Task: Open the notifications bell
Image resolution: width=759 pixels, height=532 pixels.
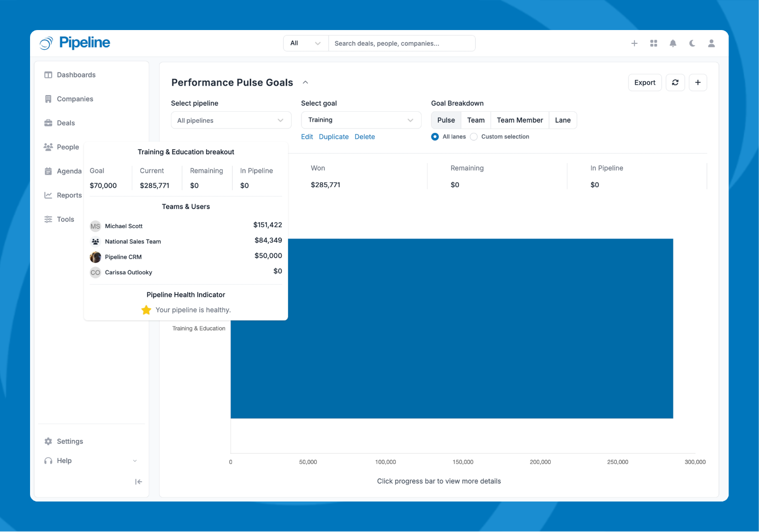Action: click(x=673, y=43)
